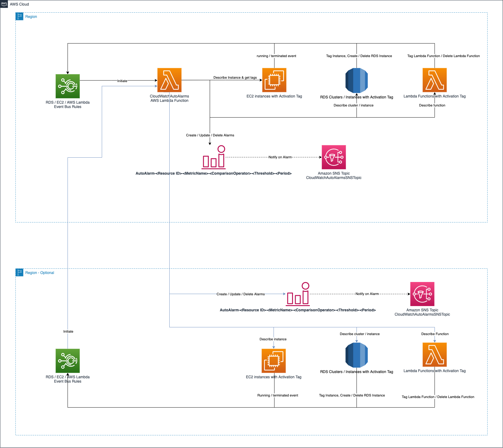Click upper 'Describe cluster / instance' label
This screenshot has width=503, height=448.
point(353,105)
